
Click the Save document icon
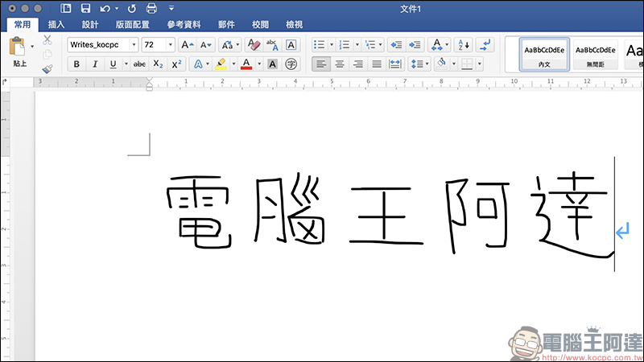[85, 8]
